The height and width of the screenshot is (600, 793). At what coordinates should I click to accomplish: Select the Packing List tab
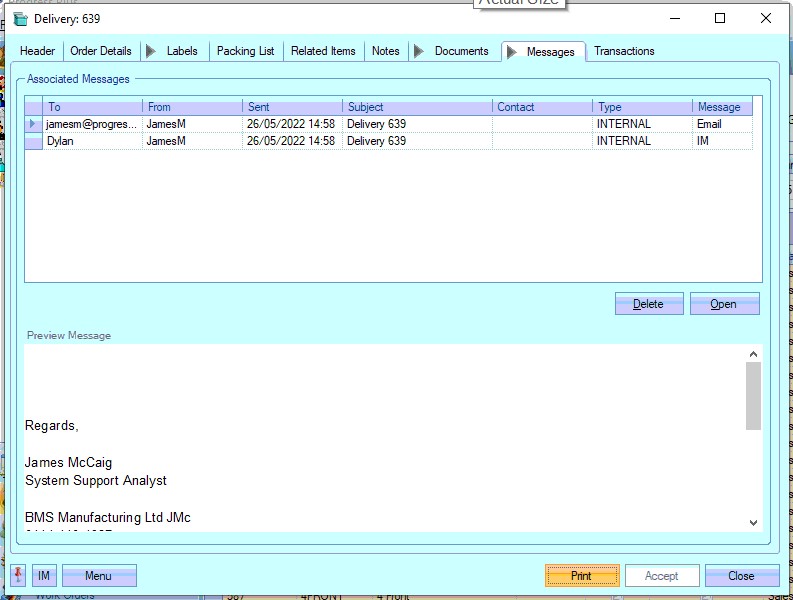pyautogui.click(x=245, y=51)
